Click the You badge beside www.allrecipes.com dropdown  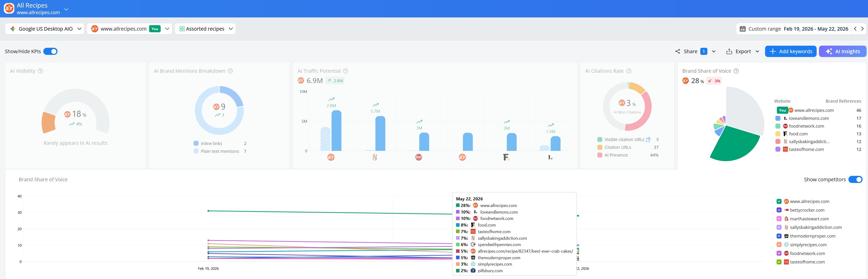click(x=155, y=29)
